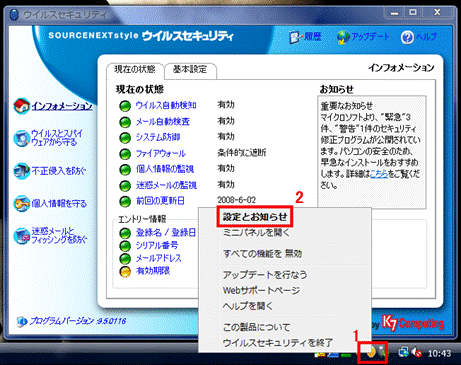Viewport: 461px width, 365px height.
Task: Choose ヘルプを開く menu entry
Action: (x=248, y=306)
